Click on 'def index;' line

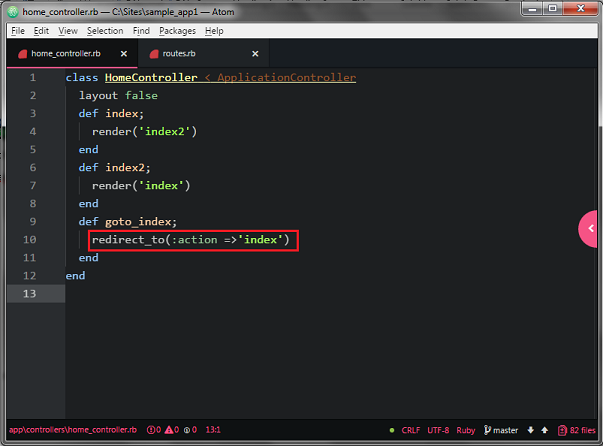coord(111,114)
